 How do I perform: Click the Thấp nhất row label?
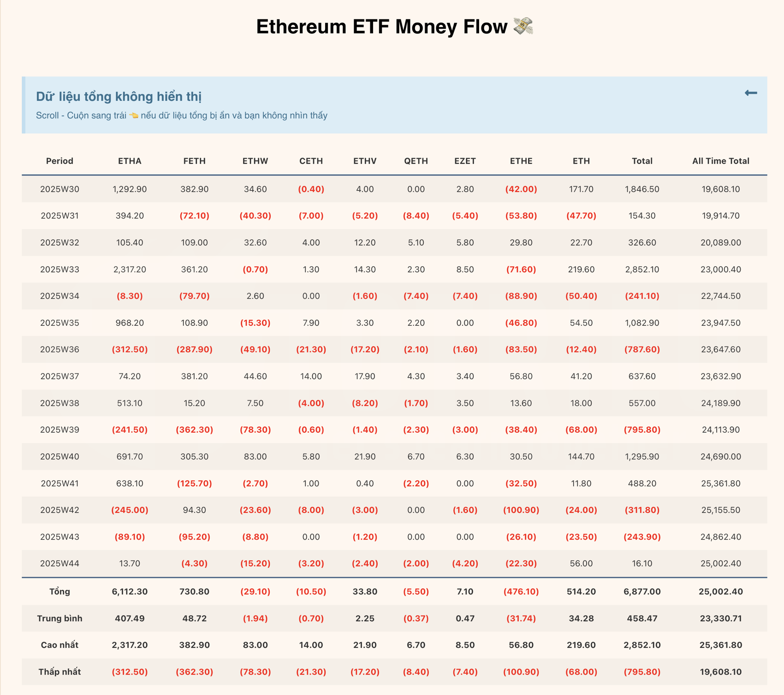point(59,671)
